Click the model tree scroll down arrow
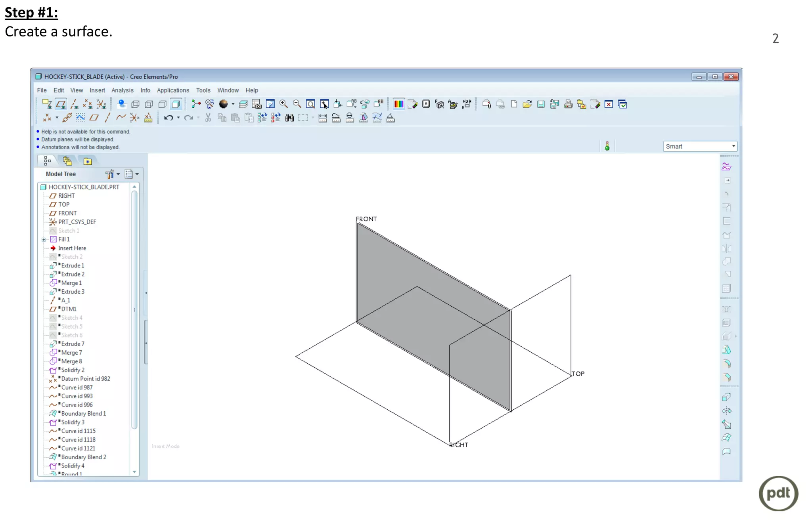 click(x=134, y=472)
